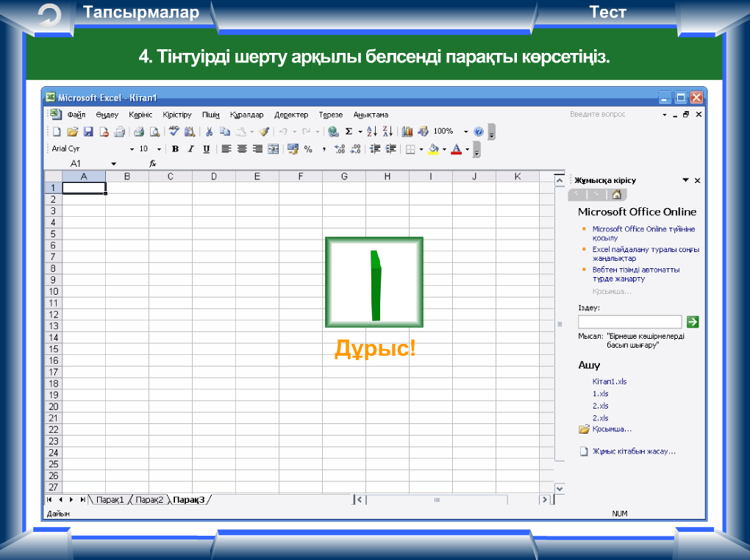This screenshot has width=750, height=560.
Task: Click the Sort Ascending A-Z icon
Action: [371, 132]
